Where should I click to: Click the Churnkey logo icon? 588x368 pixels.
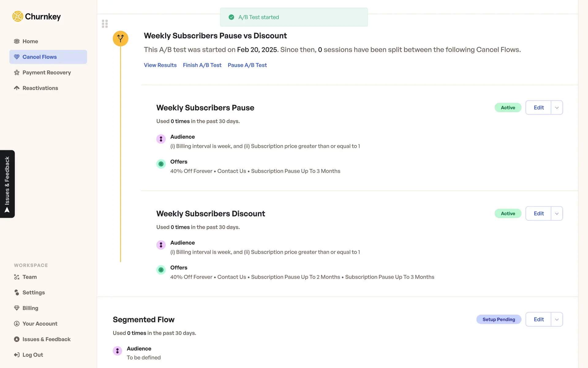(18, 16)
